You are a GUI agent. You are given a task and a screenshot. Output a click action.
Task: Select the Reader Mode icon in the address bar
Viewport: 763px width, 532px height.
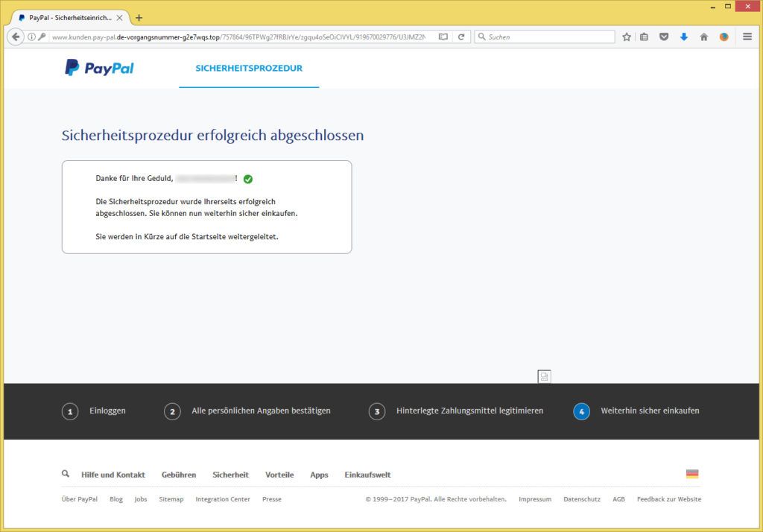[442, 36]
